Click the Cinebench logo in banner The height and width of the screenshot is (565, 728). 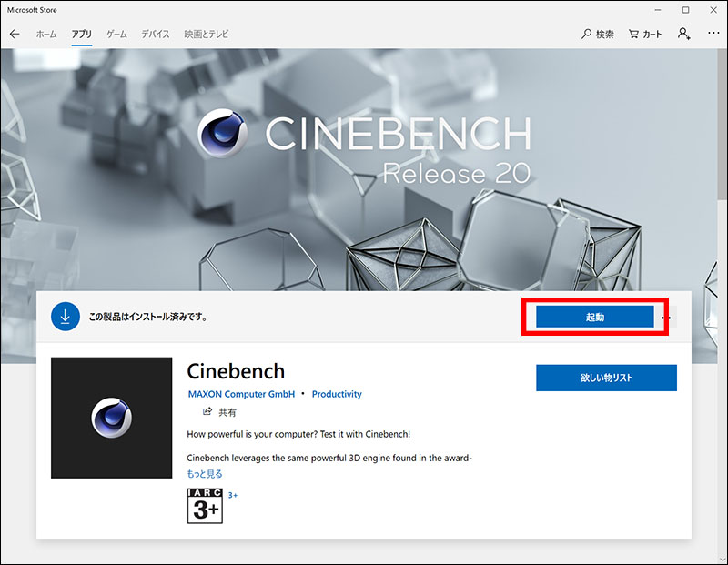222,133
